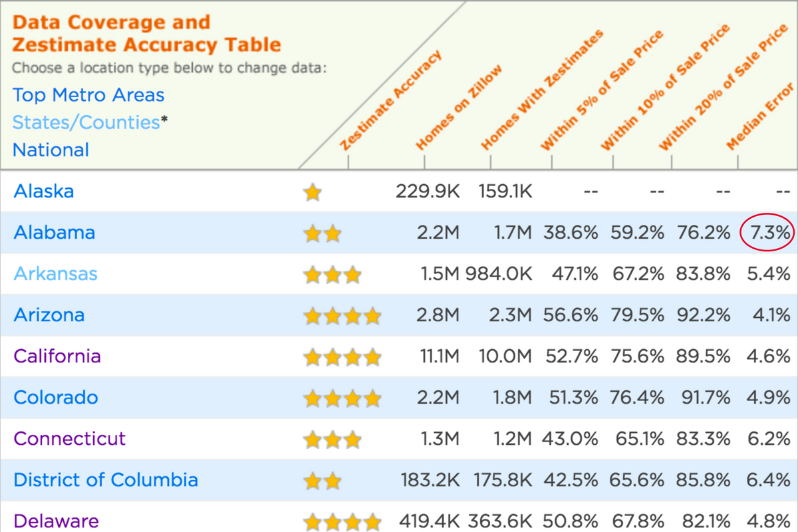Click Alabama's circled 7.3% median error
Image resolution: width=798 pixels, height=532 pixels.
[768, 233]
